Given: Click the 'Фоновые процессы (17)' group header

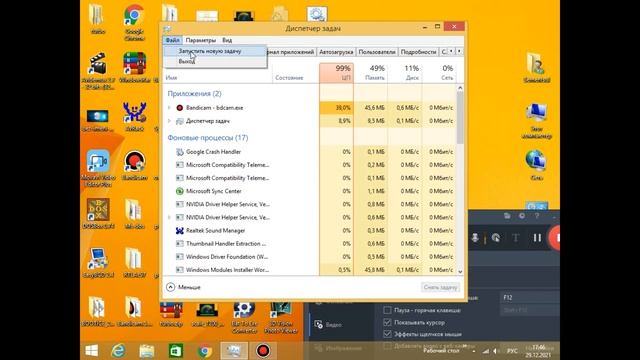Looking at the screenshot, I should pos(208,138).
